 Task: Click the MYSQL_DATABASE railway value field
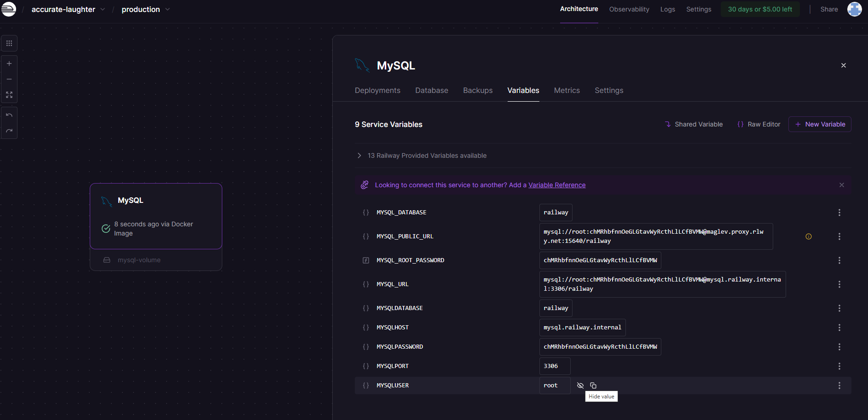point(556,213)
